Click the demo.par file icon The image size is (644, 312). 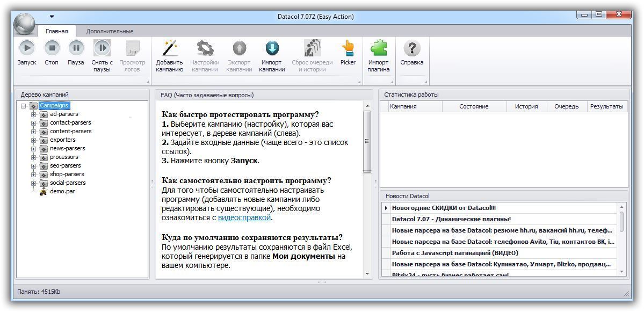point(44,192)
